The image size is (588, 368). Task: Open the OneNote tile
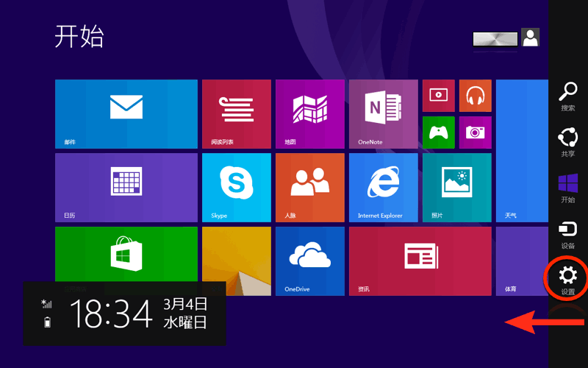point(383,114)
